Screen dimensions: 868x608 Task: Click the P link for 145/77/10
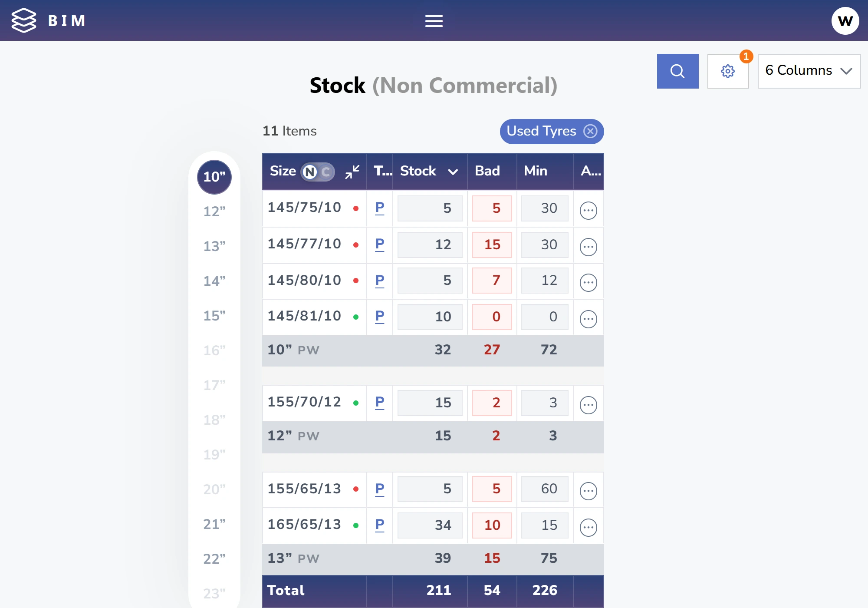click(x=379, y=245)
